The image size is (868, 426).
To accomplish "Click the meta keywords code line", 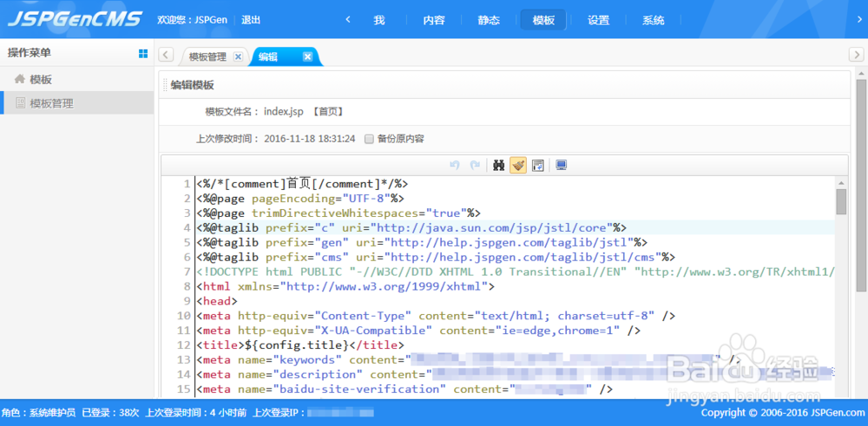I will point(469,359).
